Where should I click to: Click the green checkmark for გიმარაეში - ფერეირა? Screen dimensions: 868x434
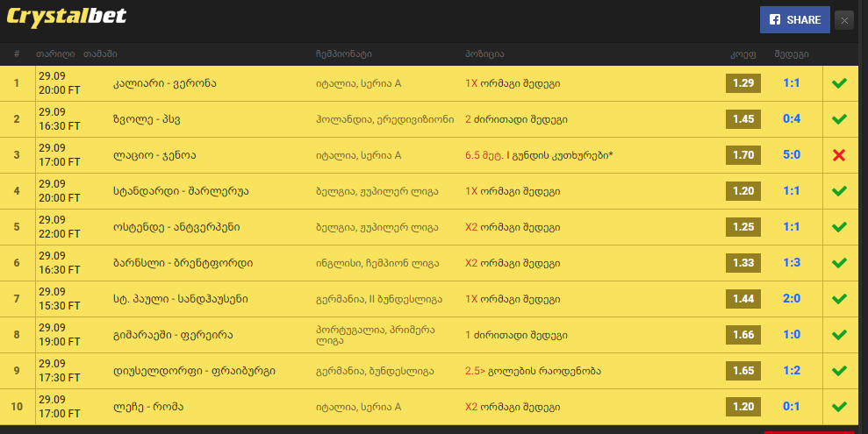coord(839,334)
